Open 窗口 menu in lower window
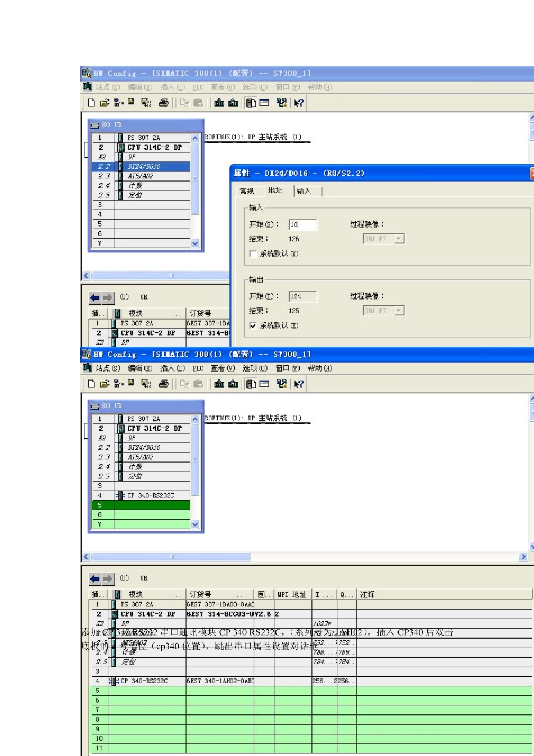 pyautogui.click(x=287, y=369)
